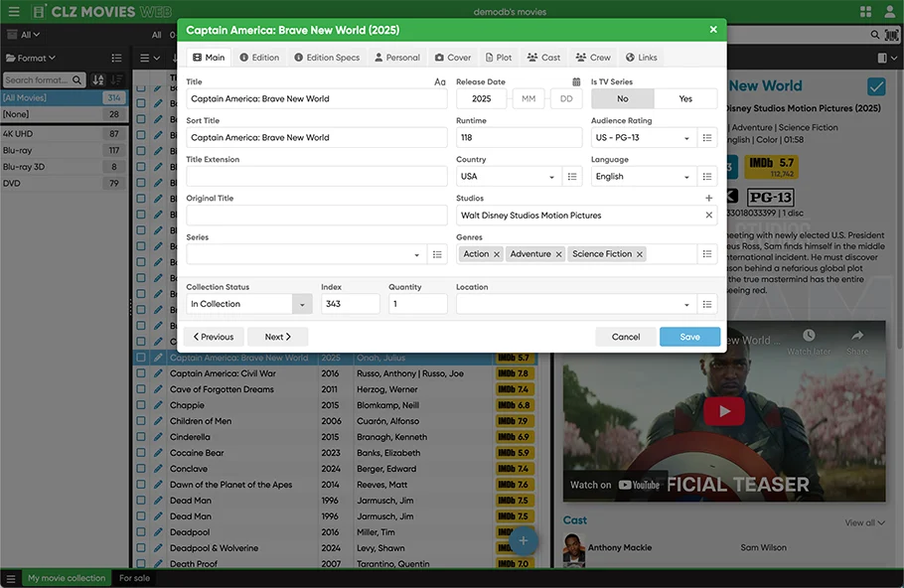Click the search magnifier in the top bar
This screenshot has height=588, width=904.
tap(874, 35)
